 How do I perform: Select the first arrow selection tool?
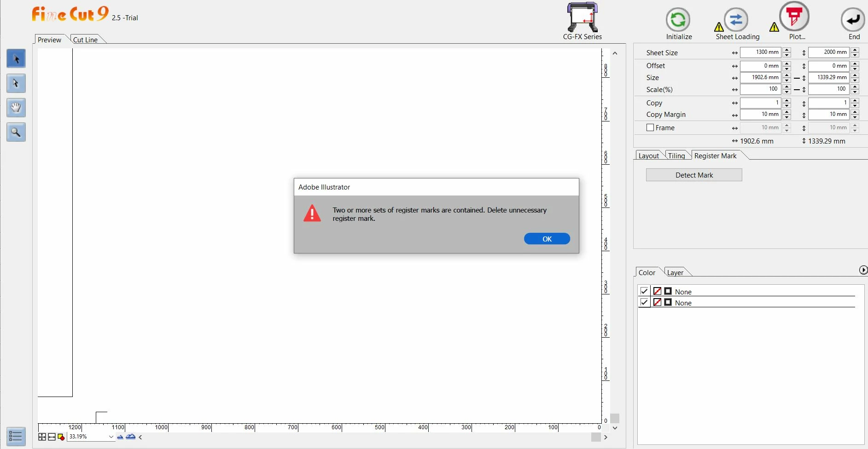click(x=16, y=59)
